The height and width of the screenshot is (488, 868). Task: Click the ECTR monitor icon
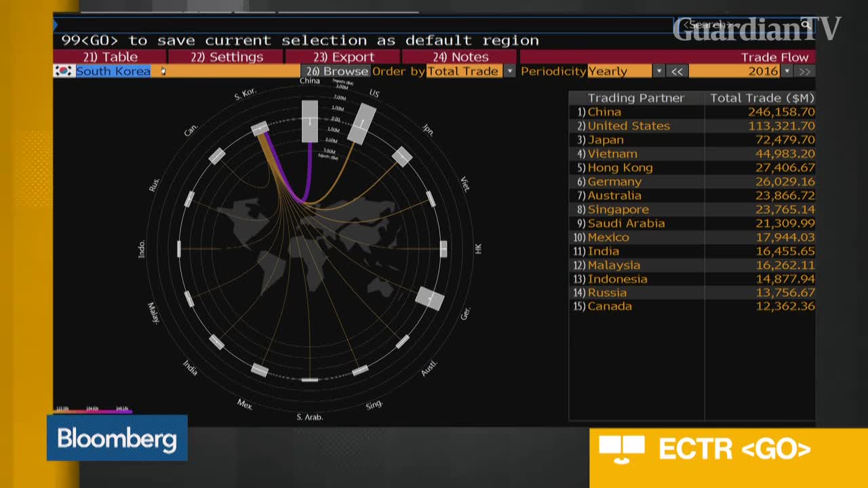click(x=621, y=449)
